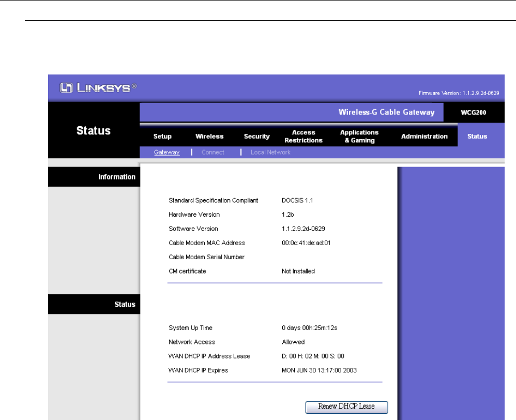This screenshot has width=516, height=420.
Task: Click the CM certificate Not Installed value
Action: pos(298,271)
